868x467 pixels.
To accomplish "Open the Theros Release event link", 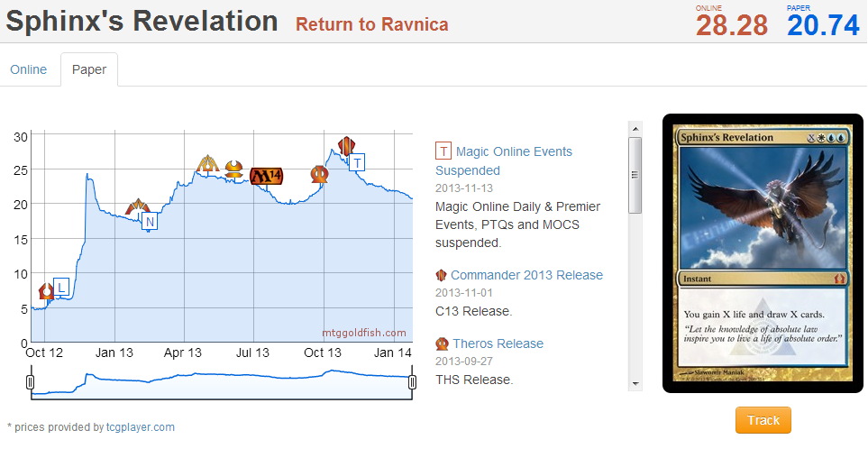I will [x=498, y=343].
